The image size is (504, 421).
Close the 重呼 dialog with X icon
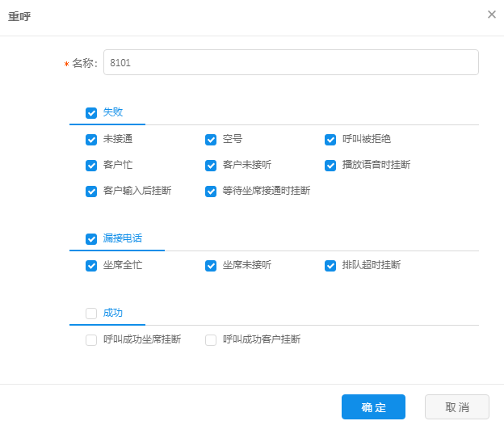coord(491,15)
